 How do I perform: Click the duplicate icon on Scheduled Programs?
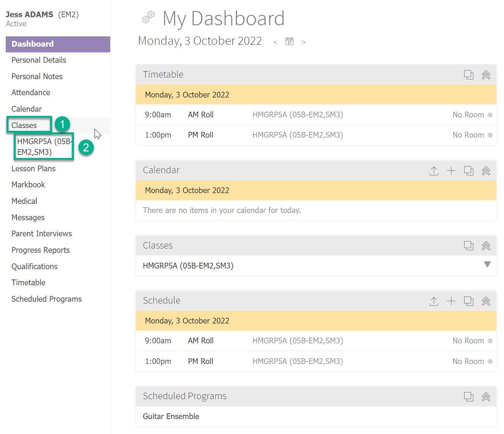pyautogui.click(x=468, y=397)
